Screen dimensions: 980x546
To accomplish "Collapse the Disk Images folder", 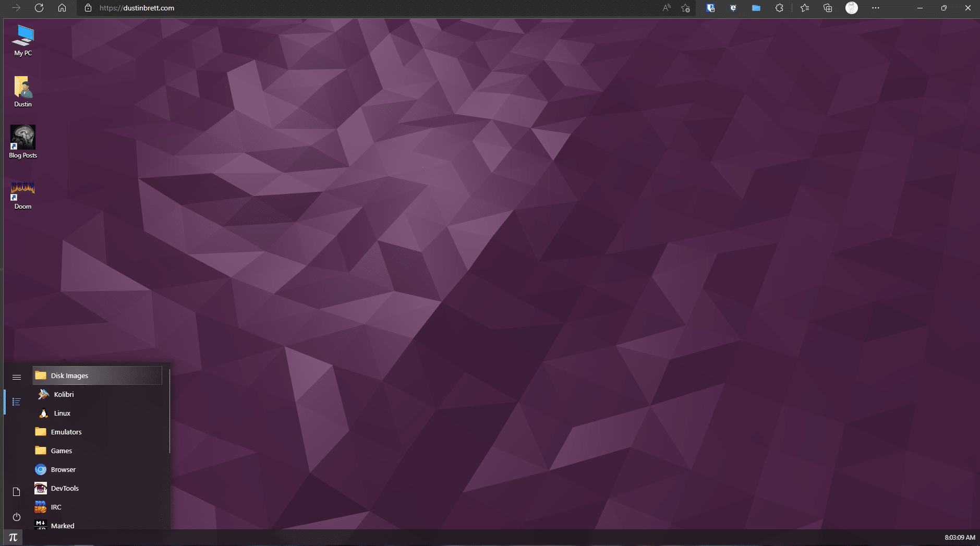I will pyautogui.click(x=98, y=375).
